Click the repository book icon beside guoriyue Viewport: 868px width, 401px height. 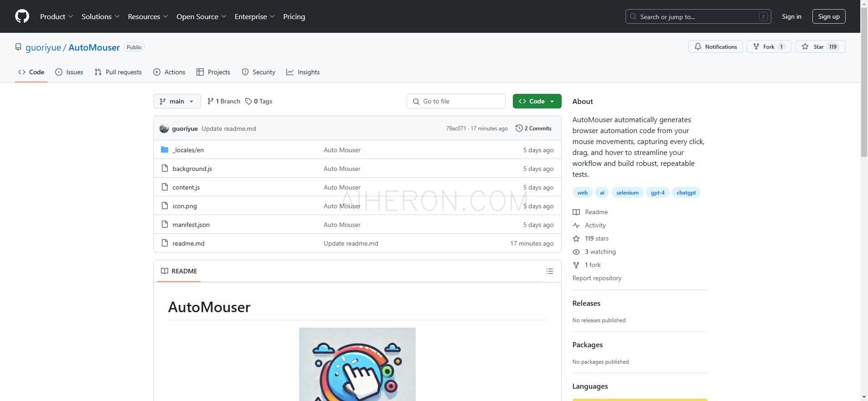18,47
